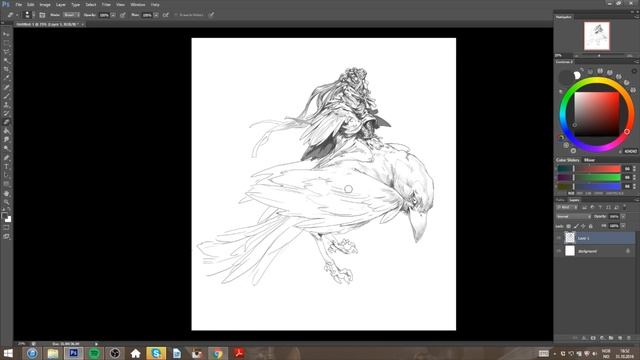Click the Add layer mask icon
The height and width of the screenshot is (360, 640).
coord(593,338)
